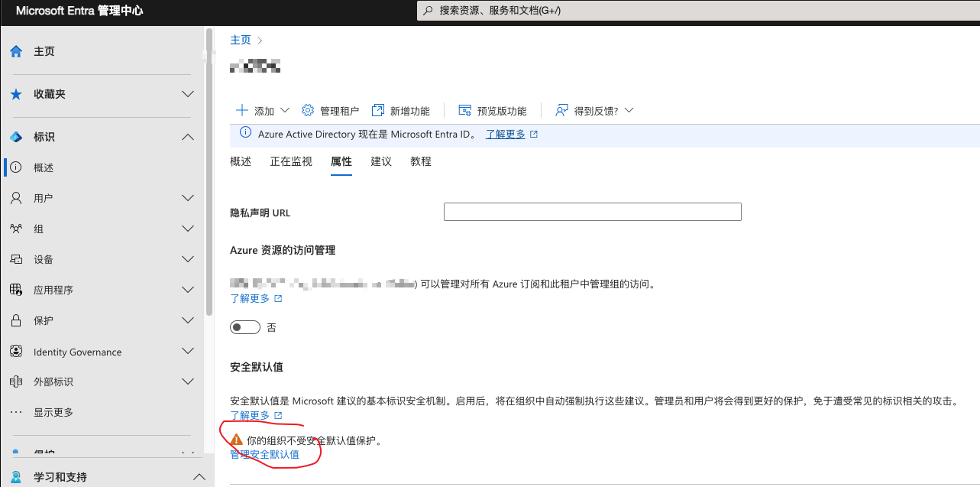Click the search resources box
Viewport: 980px width, 487px height.
pyautogui.click(x=698, y=11)
